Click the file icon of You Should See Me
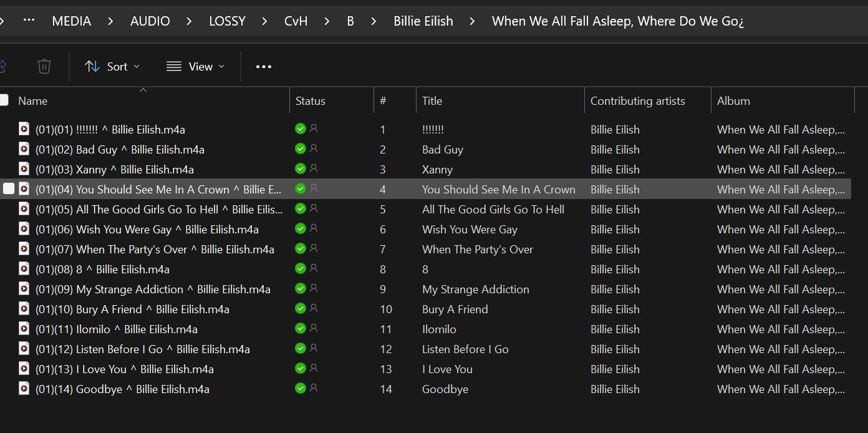Image resolution: width=868 pixels, height=433 pixels. (24, 189)
